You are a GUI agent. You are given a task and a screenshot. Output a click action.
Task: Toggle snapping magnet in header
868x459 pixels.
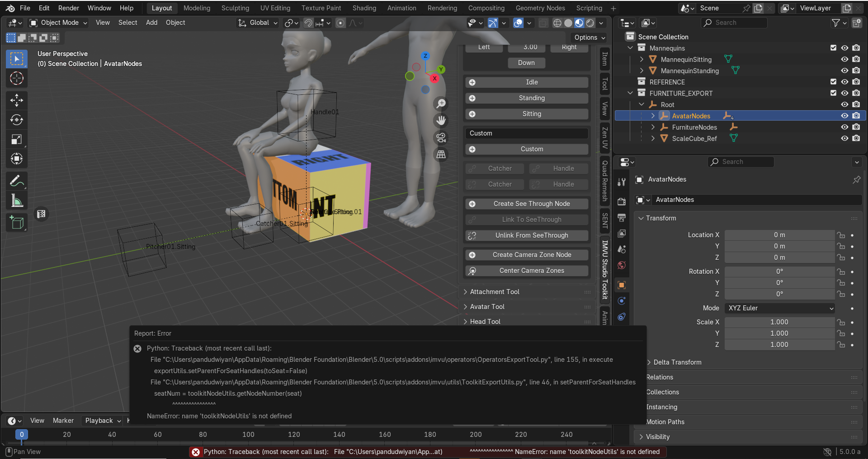point(308,23)
